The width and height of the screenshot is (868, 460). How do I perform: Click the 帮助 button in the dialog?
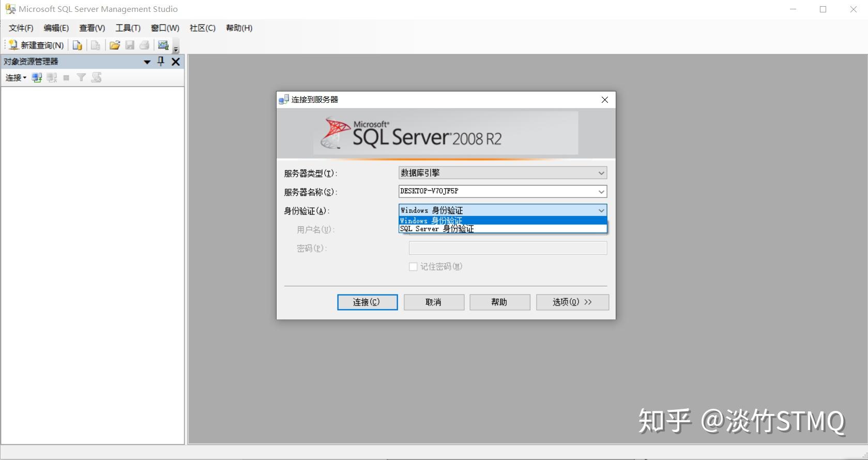(x=500, y=302)
